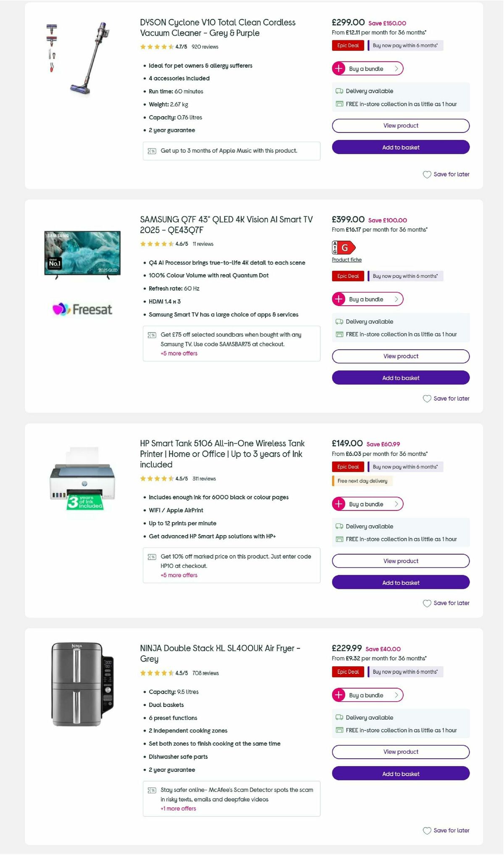Toggle Save for later on the Dyson vacuum
Screen dimensions: 504x855
(446, 174)
